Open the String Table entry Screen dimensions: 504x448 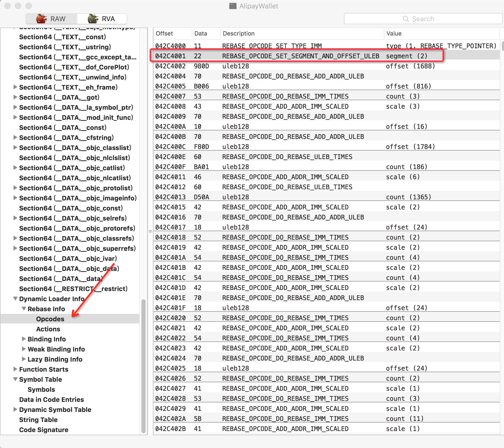coord(38,420)
